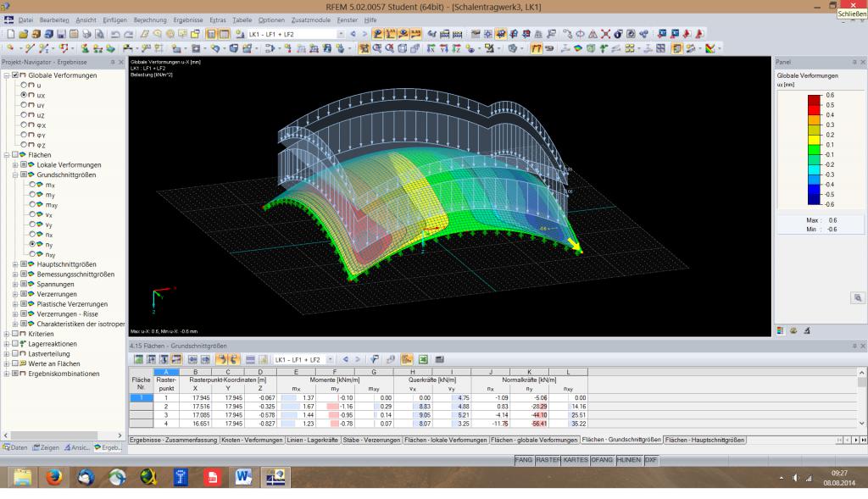Switch to Flächen - Hauptschnittgrößen tab
Image resolution: width=868 pixels, height=499 pixels.
click(704, 441)
